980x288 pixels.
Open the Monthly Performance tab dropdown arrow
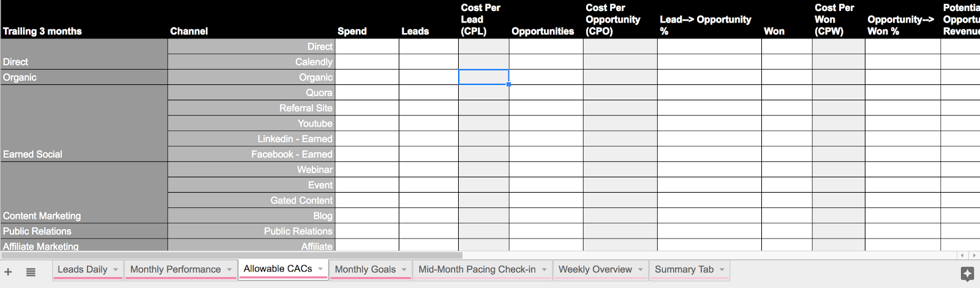coord(229,270)
